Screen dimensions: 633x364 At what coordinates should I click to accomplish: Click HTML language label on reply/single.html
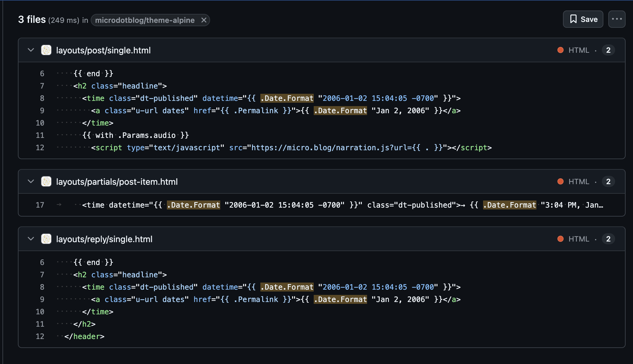(579, 239)
